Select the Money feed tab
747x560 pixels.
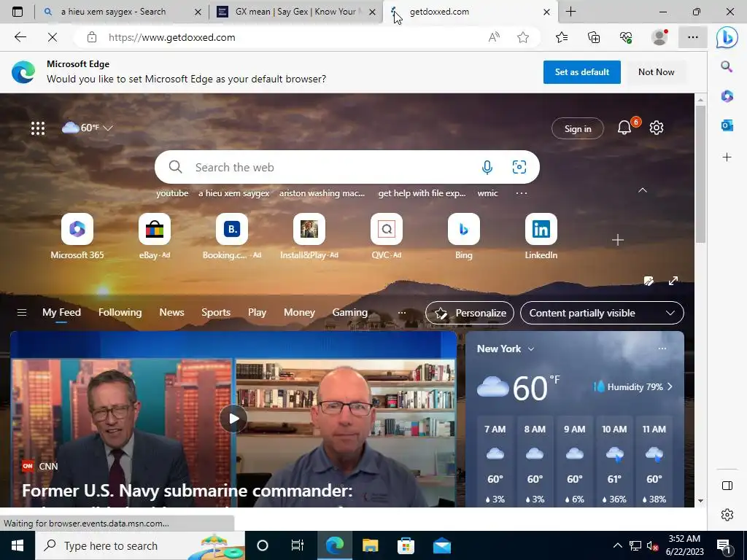299,312
